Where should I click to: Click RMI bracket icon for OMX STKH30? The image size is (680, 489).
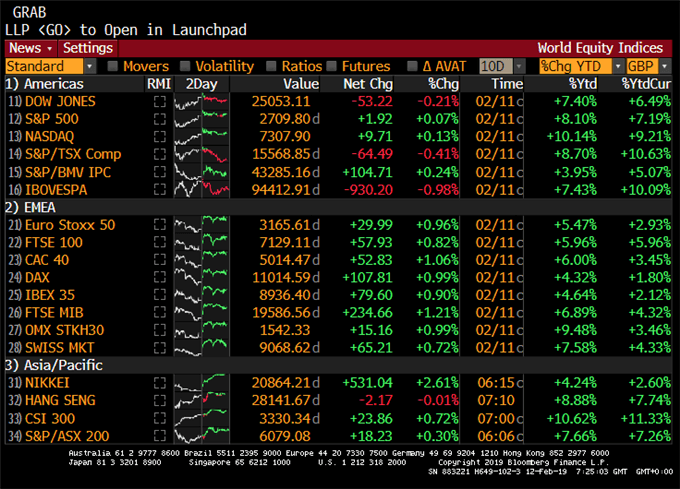point(160,330)
